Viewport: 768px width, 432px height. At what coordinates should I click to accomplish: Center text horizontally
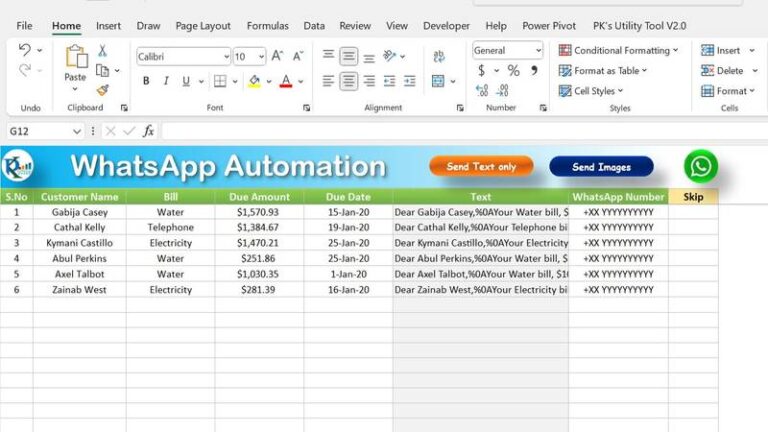click(349, 81)
